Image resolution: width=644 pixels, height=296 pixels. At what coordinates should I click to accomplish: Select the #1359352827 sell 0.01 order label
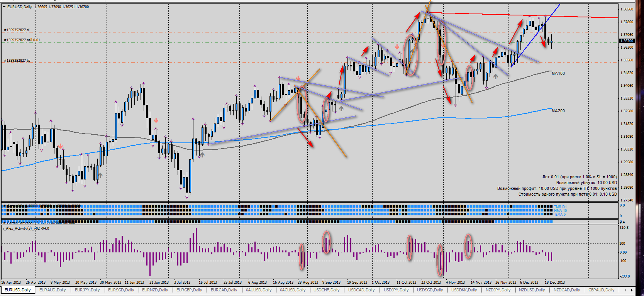[x=22, y=40]
